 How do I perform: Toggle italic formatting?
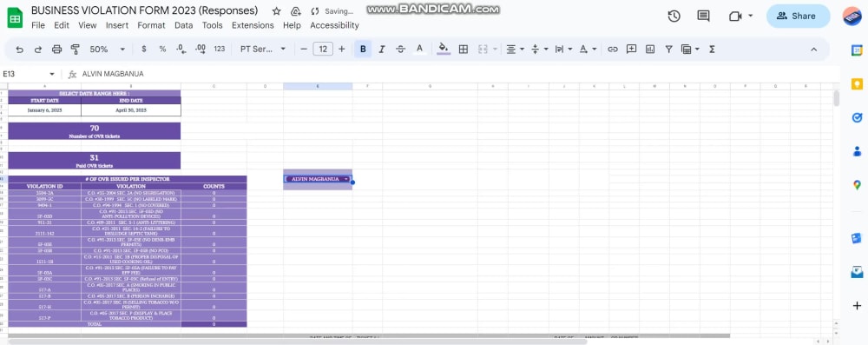tap(382, 49)
